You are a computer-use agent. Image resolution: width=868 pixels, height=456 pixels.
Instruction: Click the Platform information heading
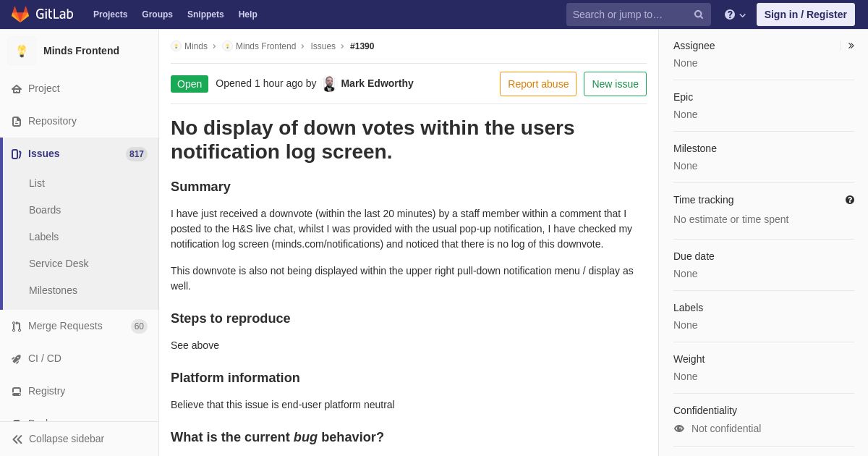coord(235,378)
